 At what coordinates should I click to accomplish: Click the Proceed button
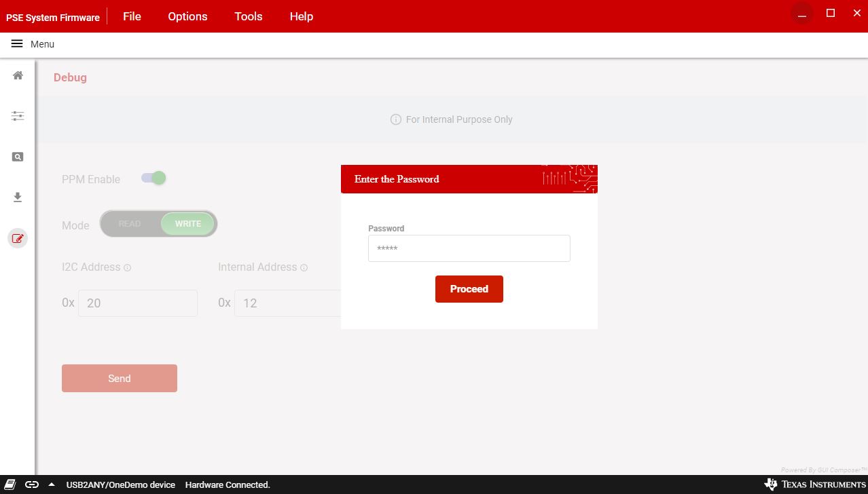pyautogui.click(x=469, y=289)
